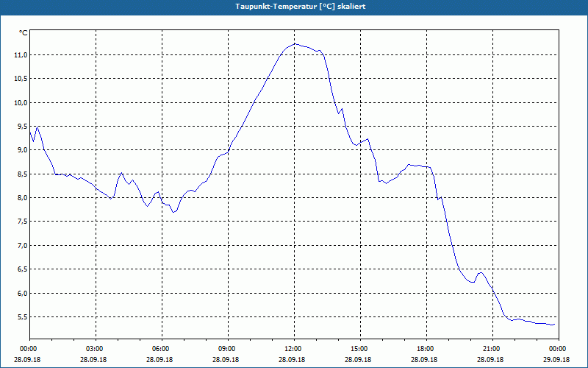Select the 10,5 y-axis label
The width and height of the screenshot is (588, 368).
coord(21,79)
